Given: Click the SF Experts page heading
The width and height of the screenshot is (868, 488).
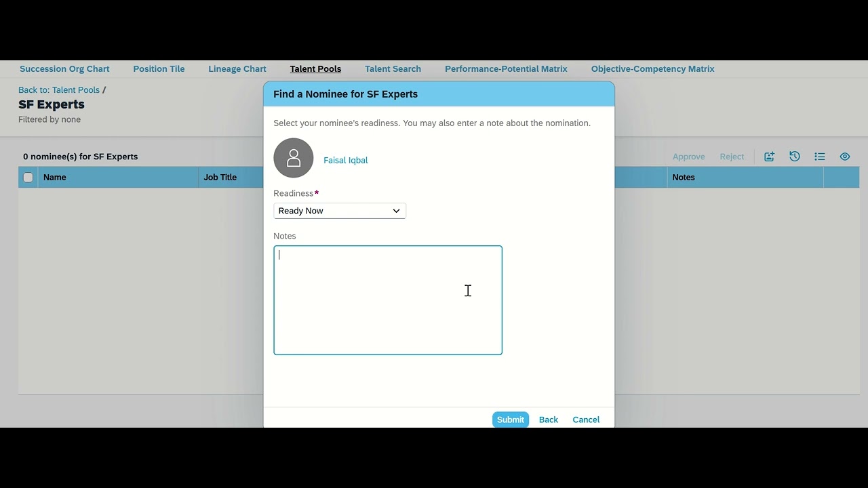Looking at the screenshot, I should tap(52, 104).
